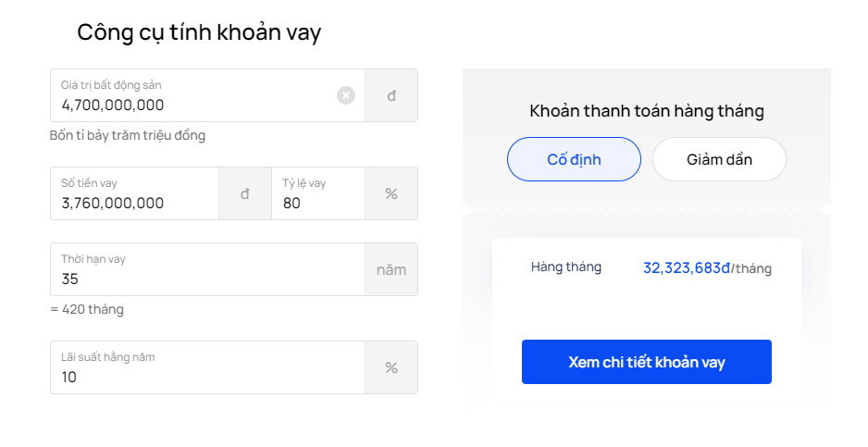Viewport: 868px width, 447px height.
Task: Focus the Số tiền vay field
Action: pos(134,193)
